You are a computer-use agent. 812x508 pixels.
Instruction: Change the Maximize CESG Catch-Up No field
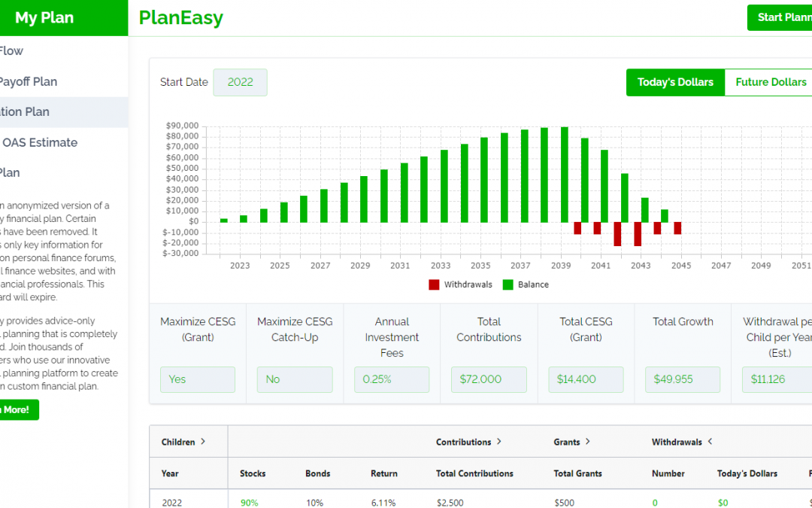[x=295, y=379]
